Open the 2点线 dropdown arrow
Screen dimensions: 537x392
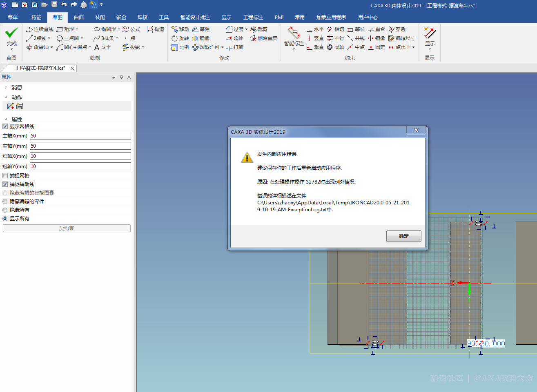(x=49, y=38)
